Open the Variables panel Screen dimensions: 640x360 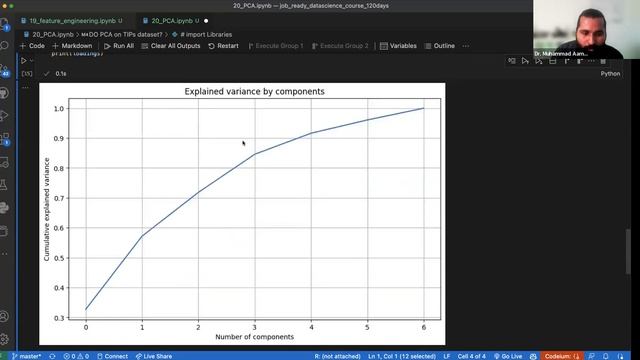(x=398, y=46)
